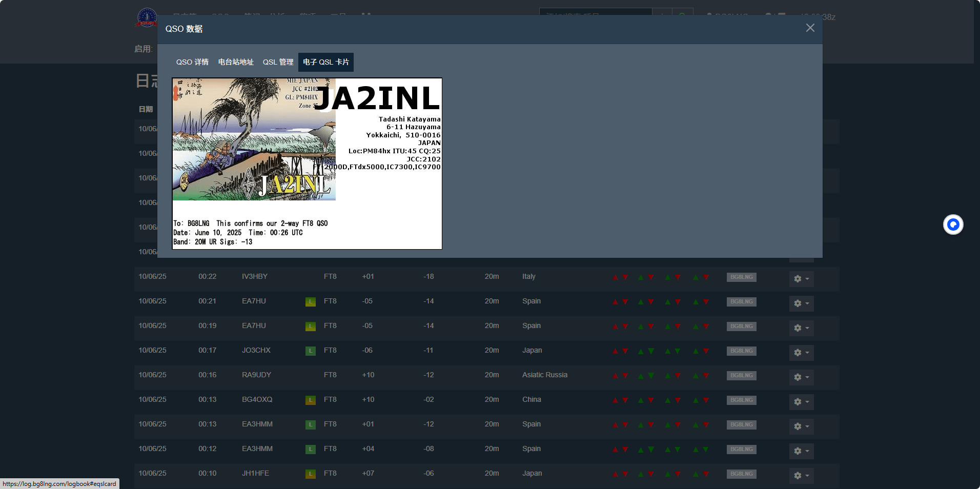The height and width of the screenshot is (489, 980).
Task: Open gear menu for EA7HU 00:19 row
Action: pos(801,328)
